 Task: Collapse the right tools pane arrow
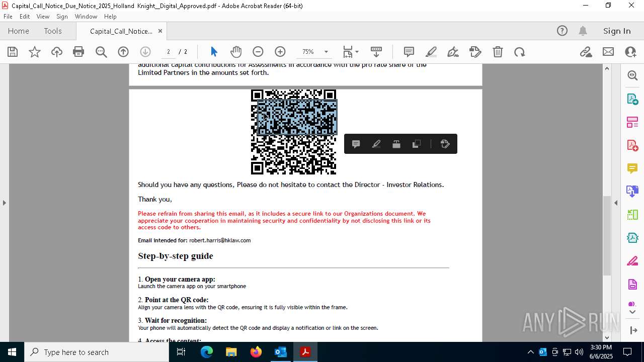tap(616, 203)
